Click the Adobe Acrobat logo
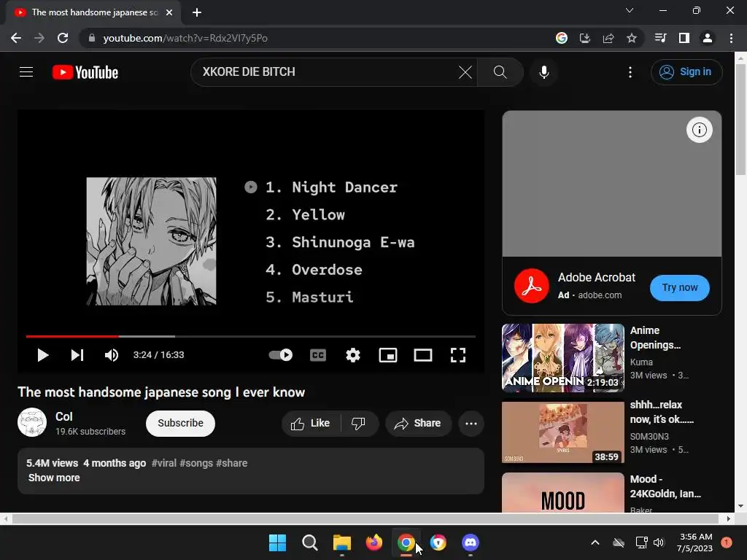The height and width of the screenshot is (560, 747). (x=532, y=286)
